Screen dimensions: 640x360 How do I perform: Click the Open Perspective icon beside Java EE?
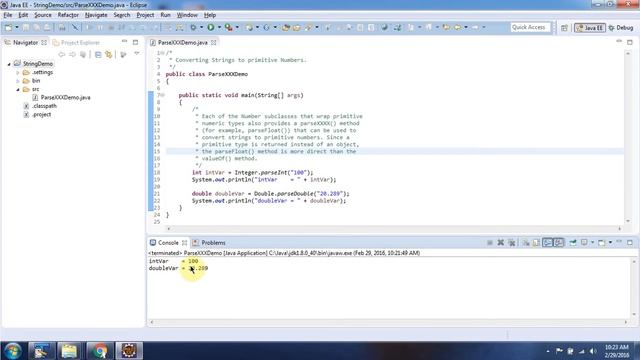click(564, 28)
